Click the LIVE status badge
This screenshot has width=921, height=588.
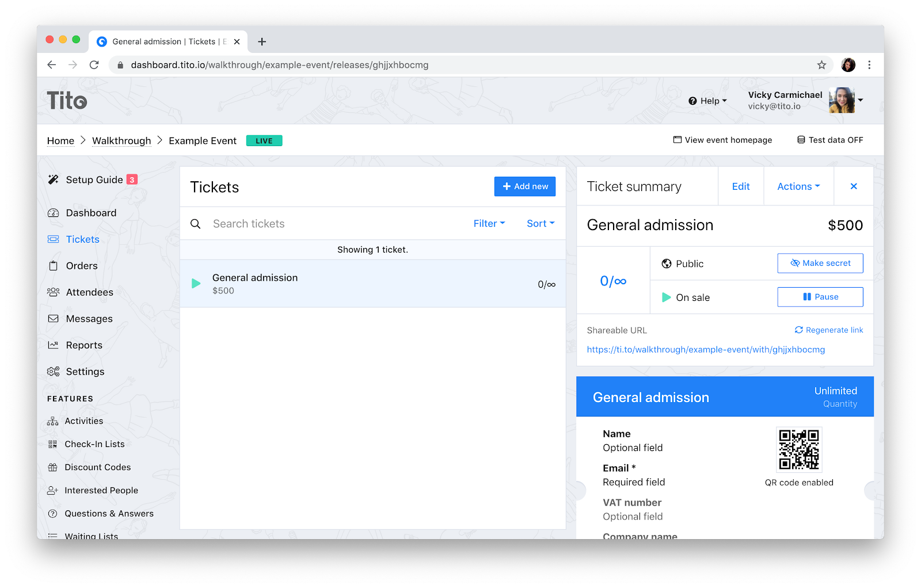pos(264,141)
